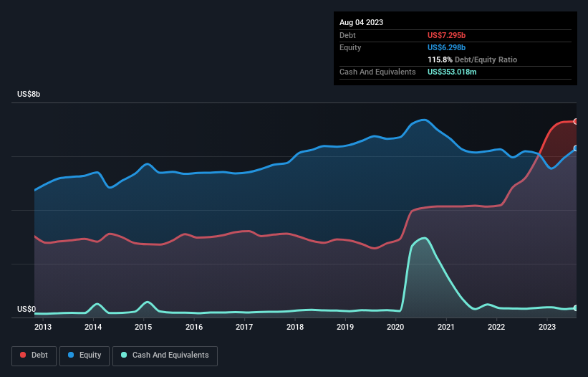Click the Debt label in tooltip

(x=347, y=35)
